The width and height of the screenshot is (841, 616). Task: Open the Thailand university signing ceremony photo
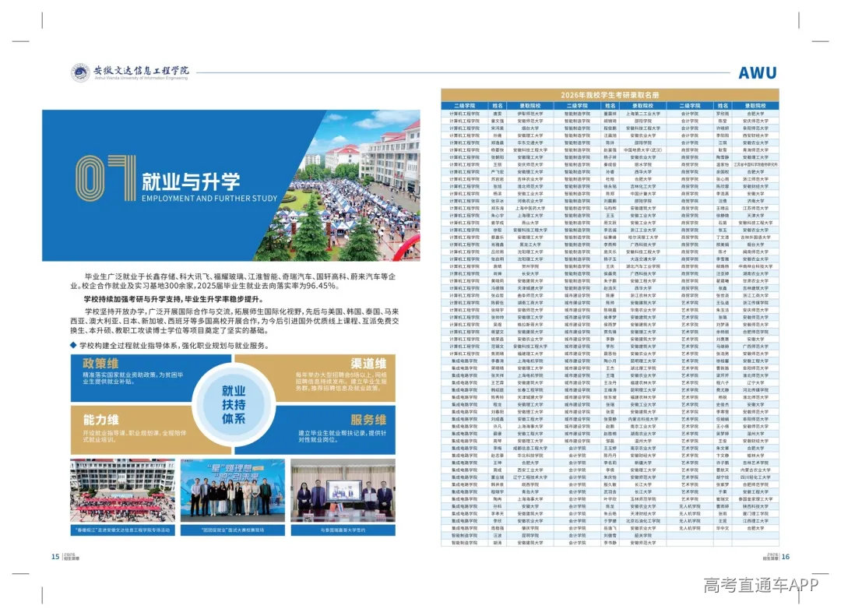click(343, 491)
